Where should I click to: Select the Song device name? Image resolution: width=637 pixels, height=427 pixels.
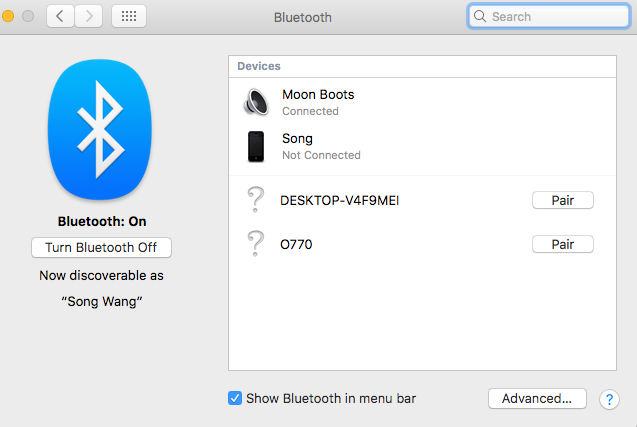297,139
